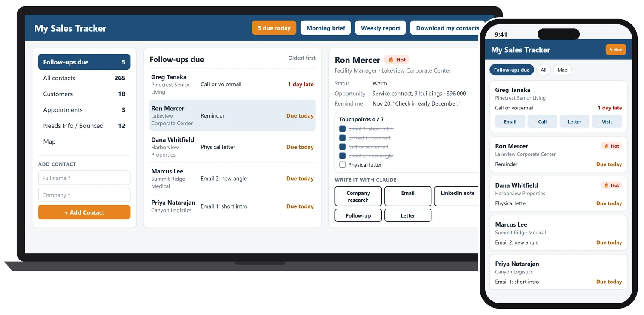The image size is (644, 315).
Task: Uncheck the 'LinkedIn: connect' touchpoint
Action: 342,138
